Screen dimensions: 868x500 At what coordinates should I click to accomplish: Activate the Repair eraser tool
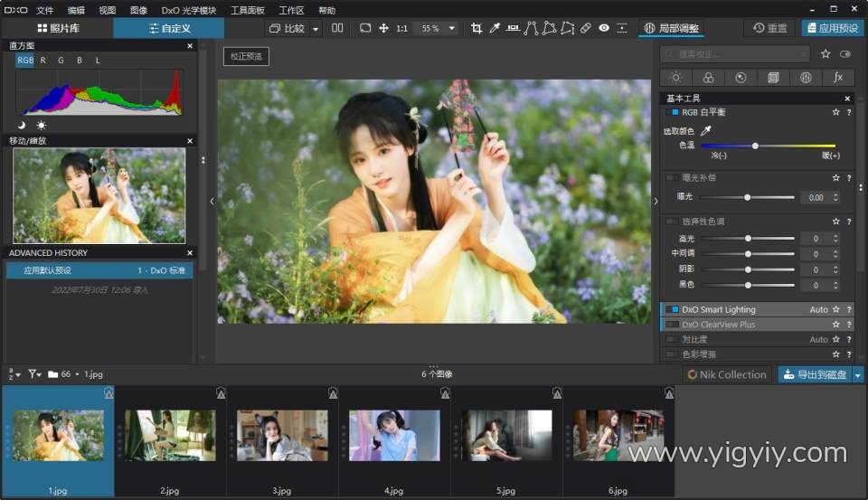pyautogui.click(x=586, y=28)
